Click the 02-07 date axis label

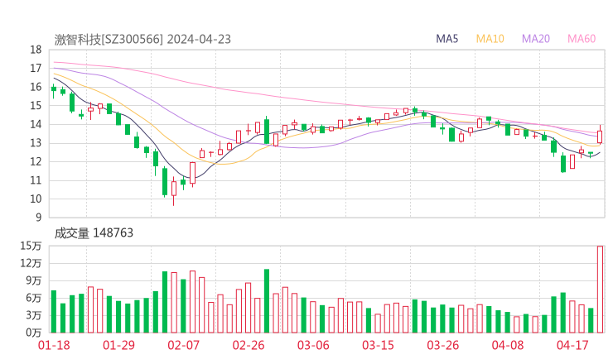[x=183, y=345]
